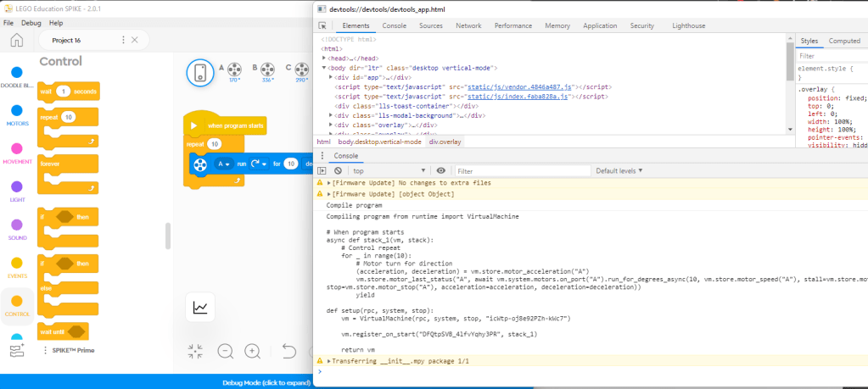Click the fit-to-screen collapse arrows icon
The width and height of the screenshot is (868, 389).
point(196,350)
